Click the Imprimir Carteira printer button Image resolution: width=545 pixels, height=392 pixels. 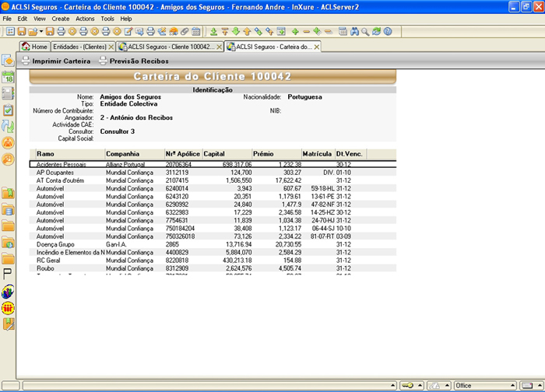[56, 61]
